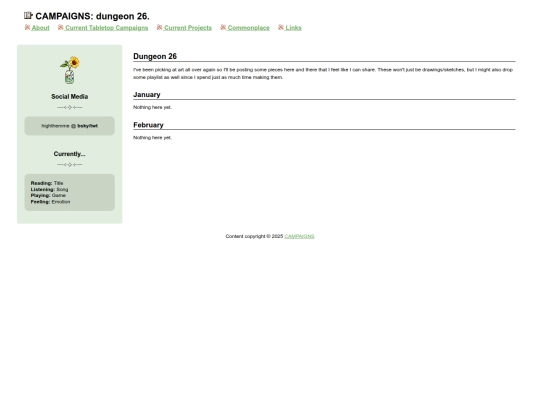The image size is (540, 405).
Task: Click the Reading: Title line
Action: [47, 183]
